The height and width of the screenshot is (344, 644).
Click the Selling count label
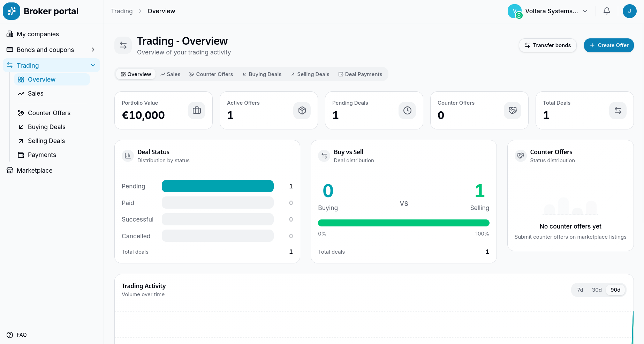[479, 208]
